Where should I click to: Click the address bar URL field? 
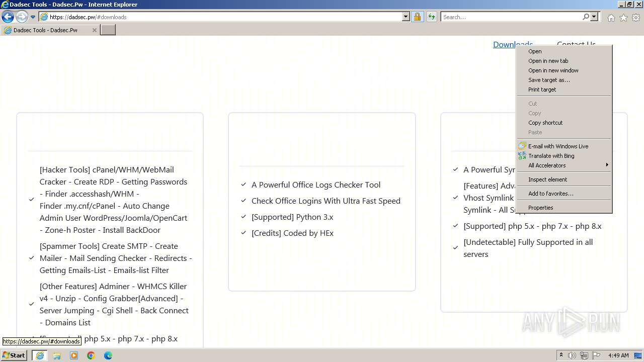click(x=224, y=17)
